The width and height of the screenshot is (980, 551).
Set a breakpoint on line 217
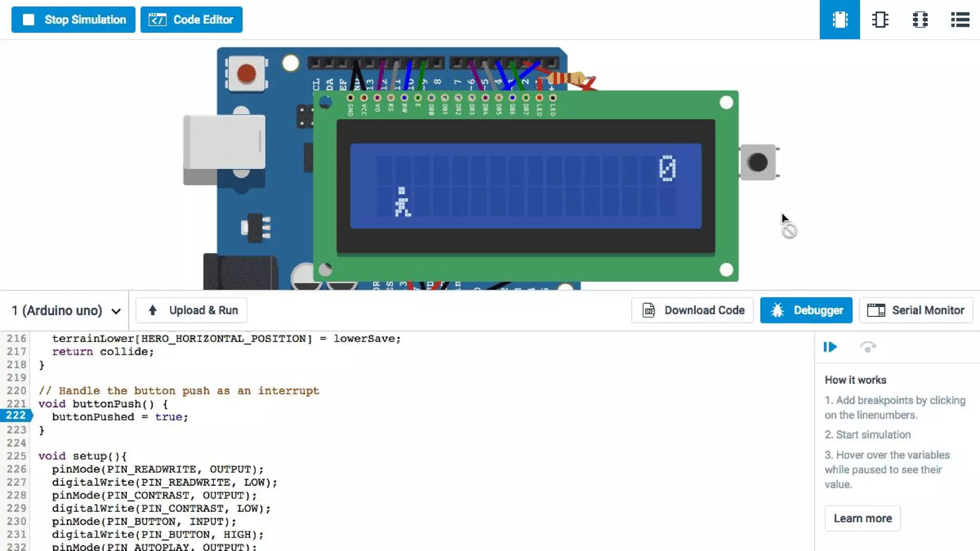[16, 352]
